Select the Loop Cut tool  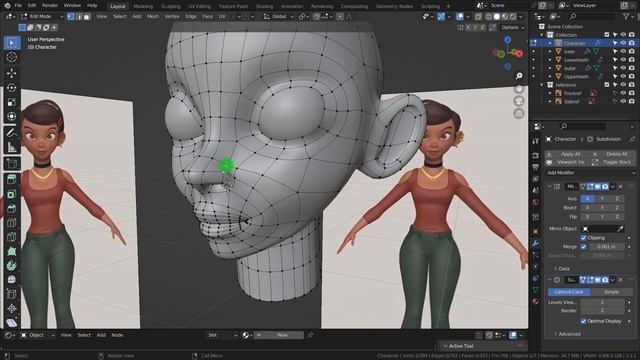[12, 223]
